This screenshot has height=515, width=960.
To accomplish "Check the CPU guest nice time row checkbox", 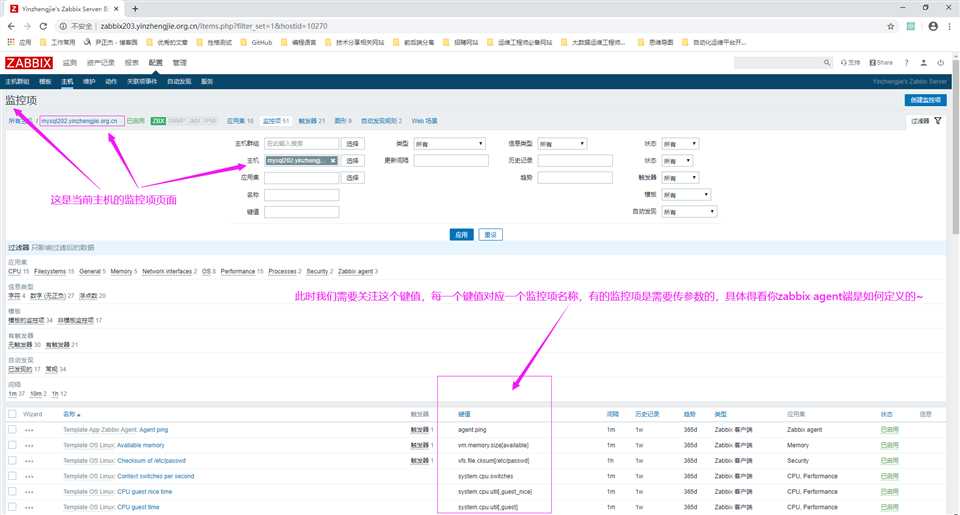I will 12,491.
